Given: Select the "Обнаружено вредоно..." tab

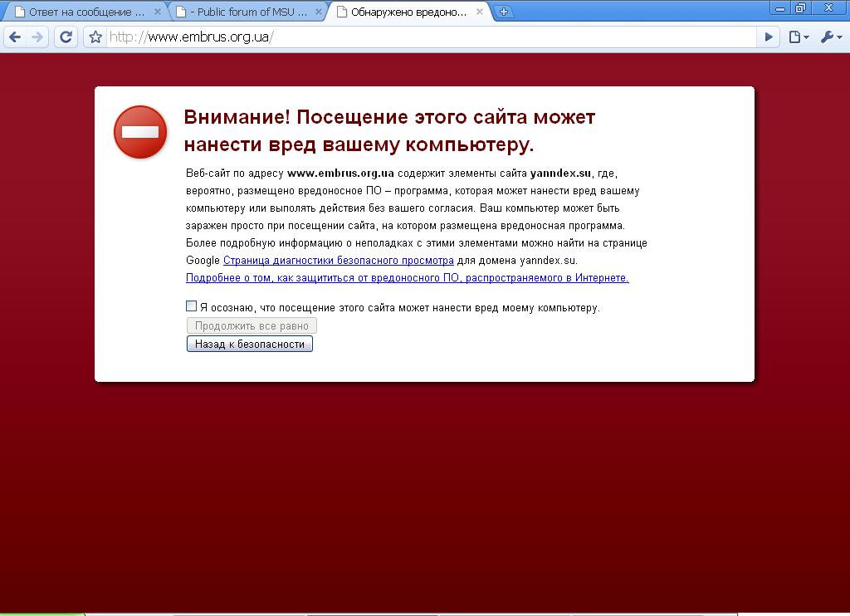Looking at the screenshot, I should coord(408,12).
